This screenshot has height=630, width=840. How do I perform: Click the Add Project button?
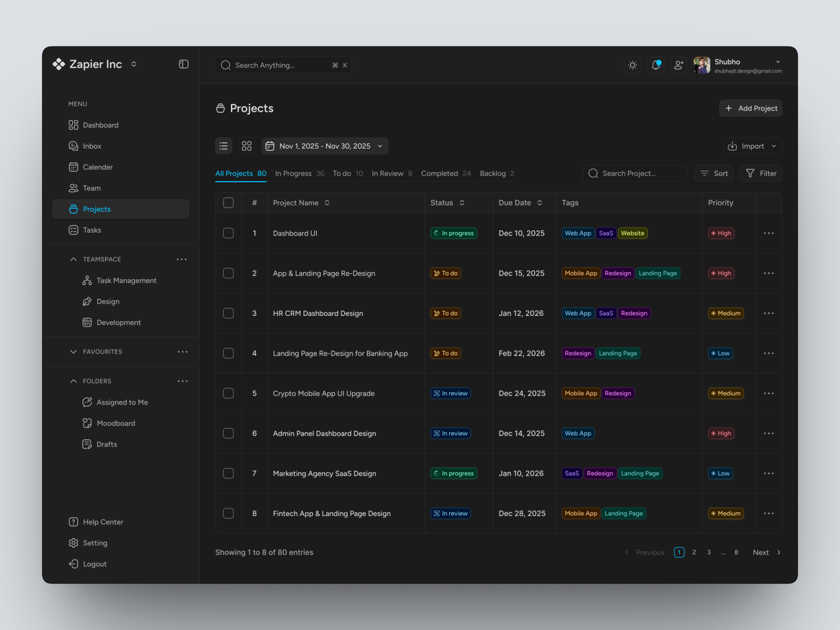pyautogui.click(x=750, y=108)
